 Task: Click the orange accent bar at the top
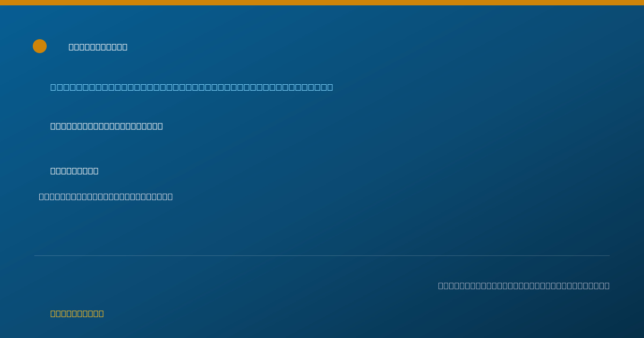322,3
